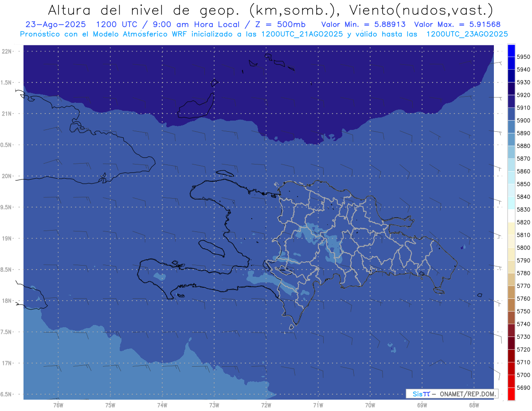Click the 68W longitude axis label
The width and height of the screenshot is (532, 411).
click(x=473, y=405)
